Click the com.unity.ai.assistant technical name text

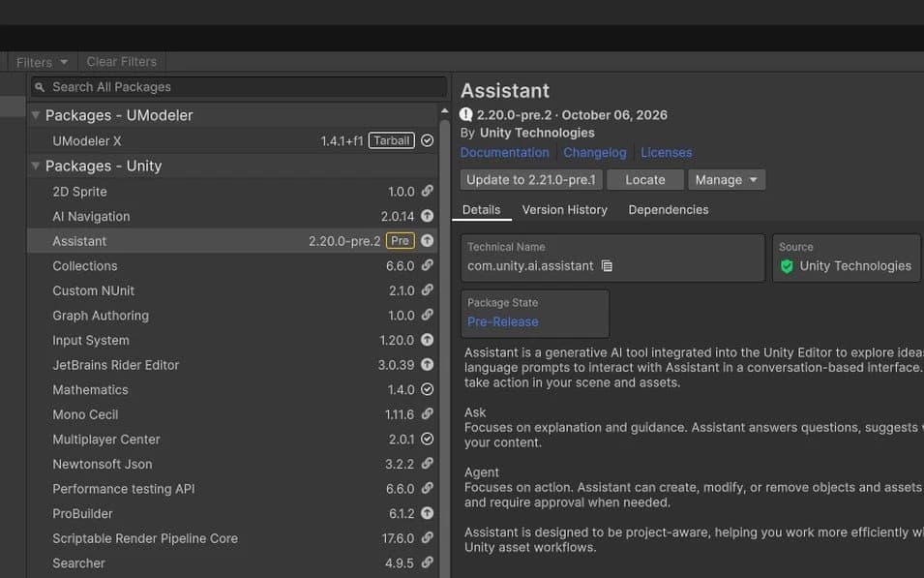pos(530,266)
